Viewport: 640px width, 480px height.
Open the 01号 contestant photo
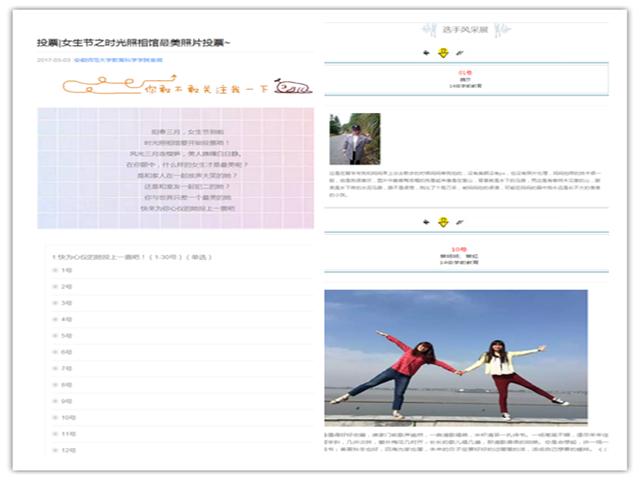(x=354, y=138)
